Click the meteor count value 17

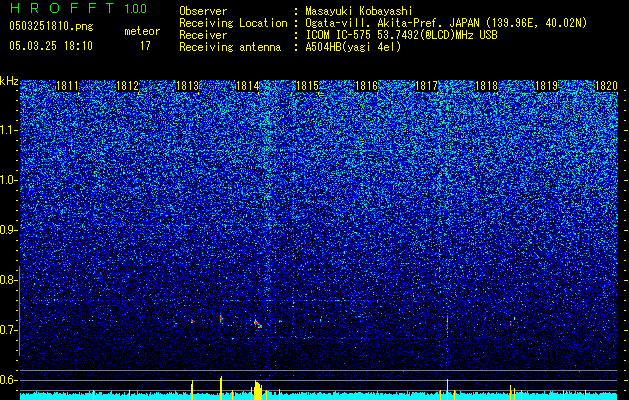[x=145, y=46]
